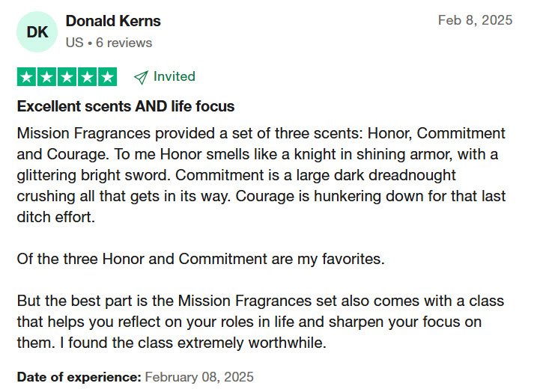Click the fifth green rating star
Screen dimensions: 540x392
point(107,77)
